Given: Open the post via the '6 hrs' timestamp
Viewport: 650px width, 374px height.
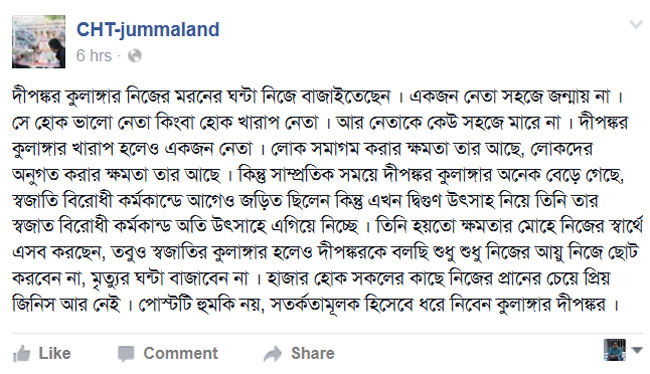Looking at the screenshot, I should click(x=94, y=56).
